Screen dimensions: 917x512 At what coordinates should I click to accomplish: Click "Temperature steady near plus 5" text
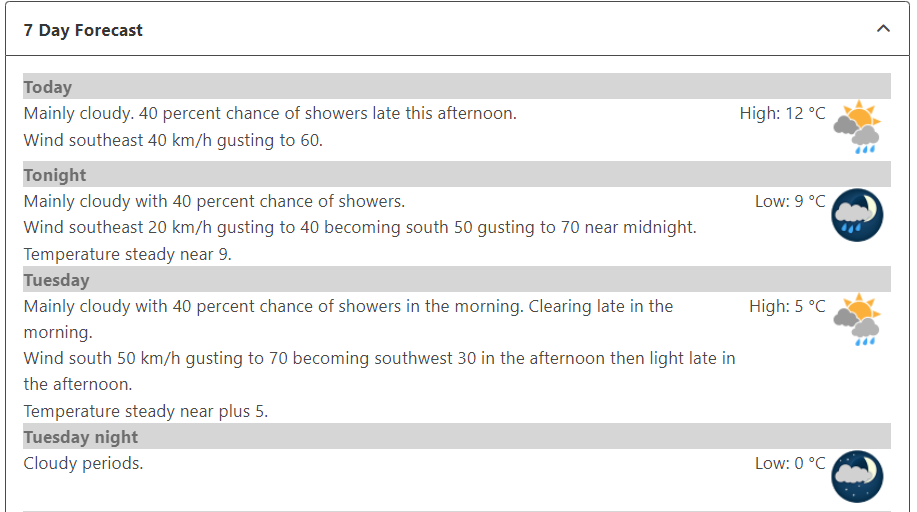(x=146, y=411)
